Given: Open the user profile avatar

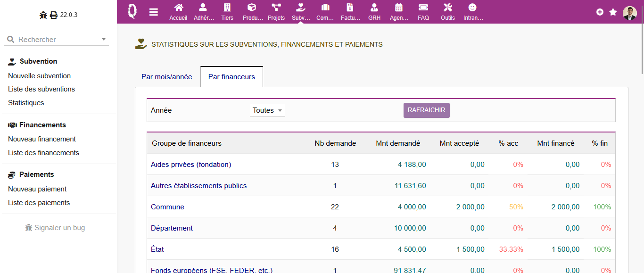Looking at the screenshot, I should click(629, 13).
